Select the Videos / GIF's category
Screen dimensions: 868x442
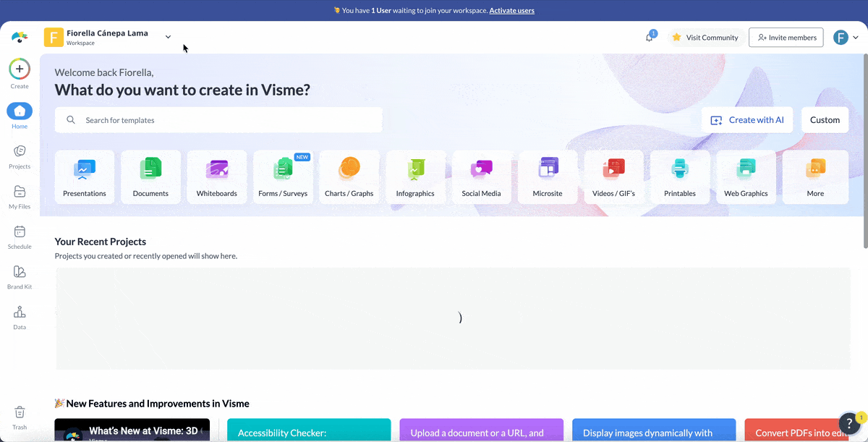tap(614, 177)
